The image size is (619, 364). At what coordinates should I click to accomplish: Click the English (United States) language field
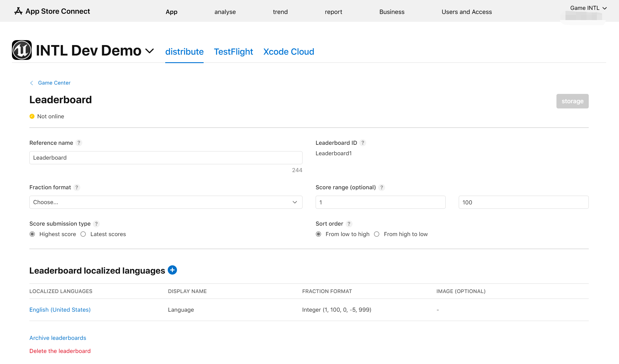(59, 309)
